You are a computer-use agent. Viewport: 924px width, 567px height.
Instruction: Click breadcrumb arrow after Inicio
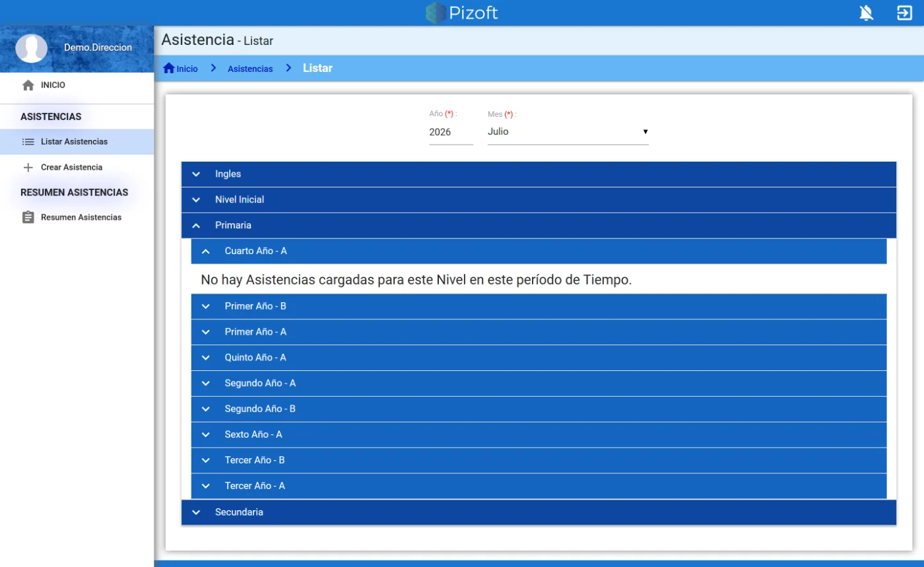pyautogui.click(x=213, y=68)
